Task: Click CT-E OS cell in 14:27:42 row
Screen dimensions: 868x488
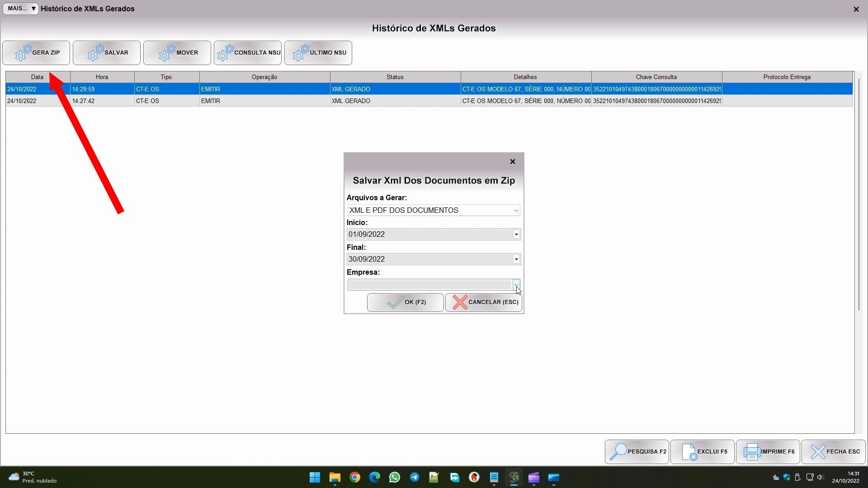Action: [167, 101]
